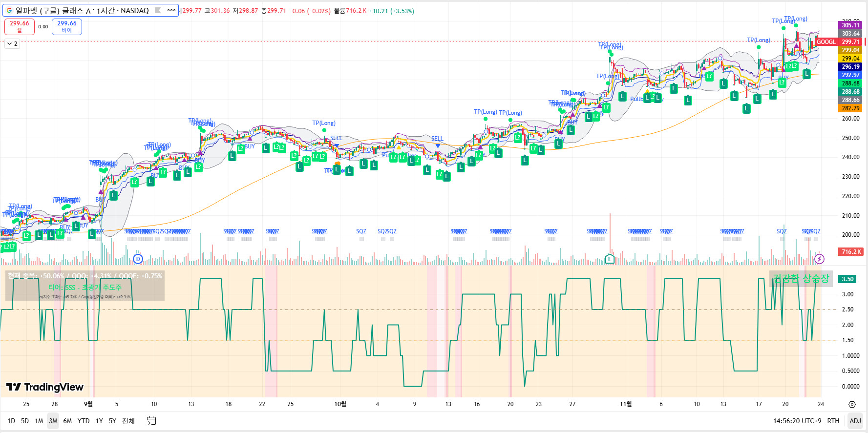Expand the collapsed indicators legend showing 2
This screenshot has width=868, height=433.
pos(12,44)
